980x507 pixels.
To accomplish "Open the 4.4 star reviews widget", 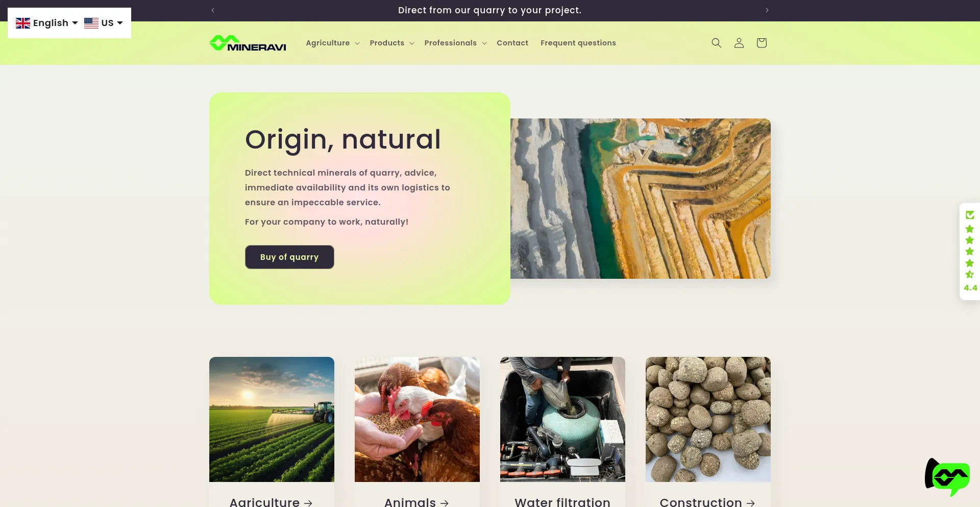I will [x=970, y=251].
